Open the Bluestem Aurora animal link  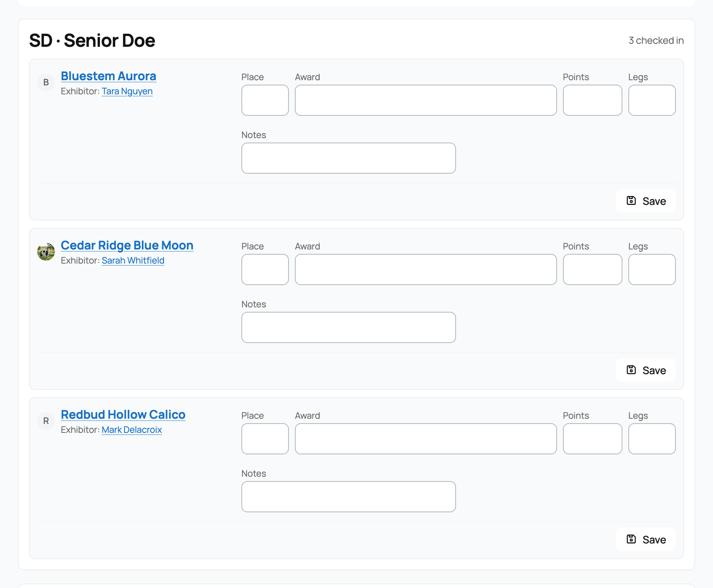[109, 76]
